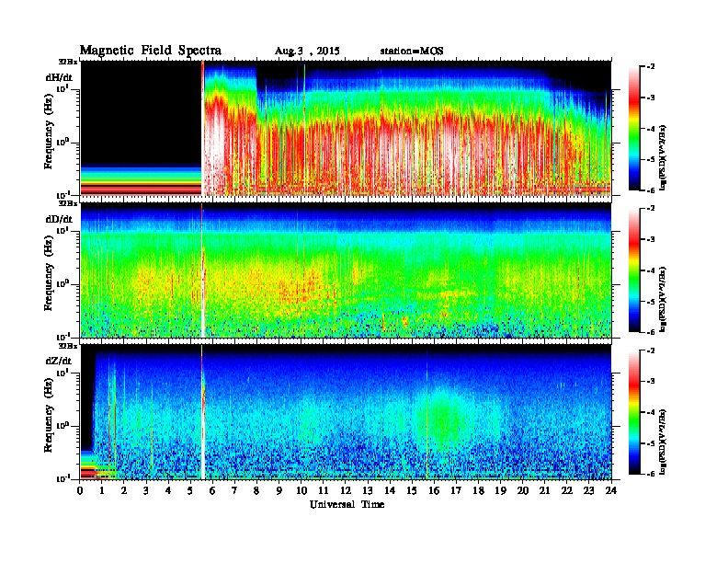Click the hour 20 tick label on time axis

(523, 490)
